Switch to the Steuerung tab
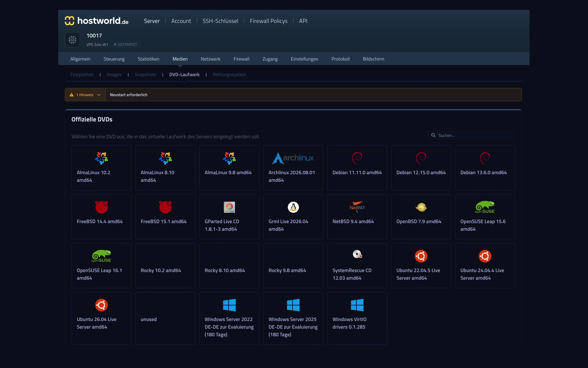 click(114, 59)
